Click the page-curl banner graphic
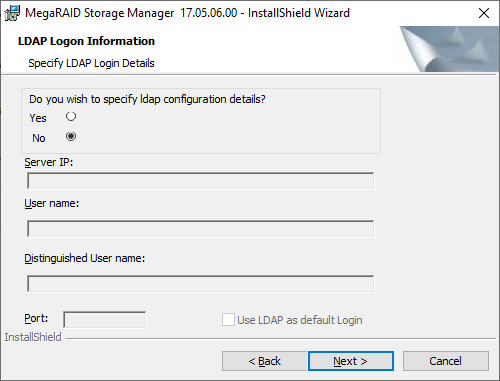Viewport: 500px width, 381px height. [449, 49]
